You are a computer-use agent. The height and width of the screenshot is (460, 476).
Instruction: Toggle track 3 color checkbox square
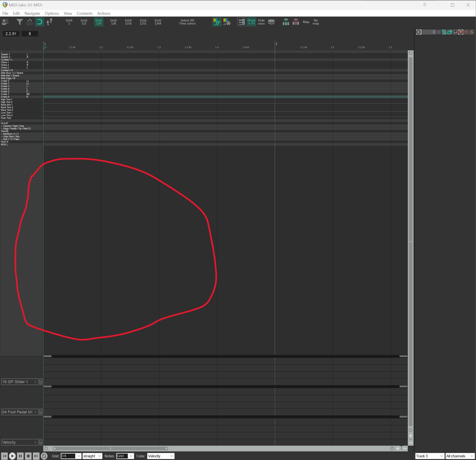(x=439, y=32)
